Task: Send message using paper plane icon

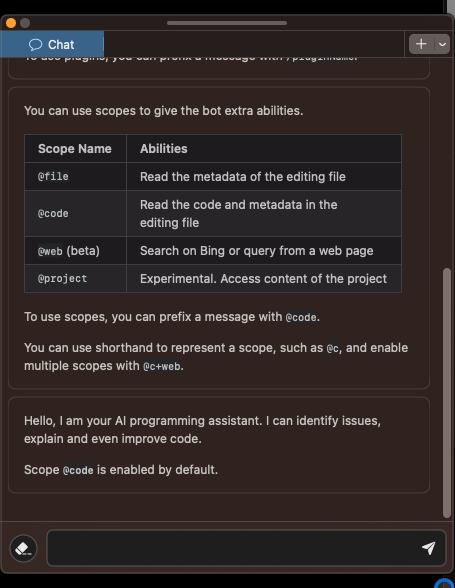Action: click(x=428, y=548)
